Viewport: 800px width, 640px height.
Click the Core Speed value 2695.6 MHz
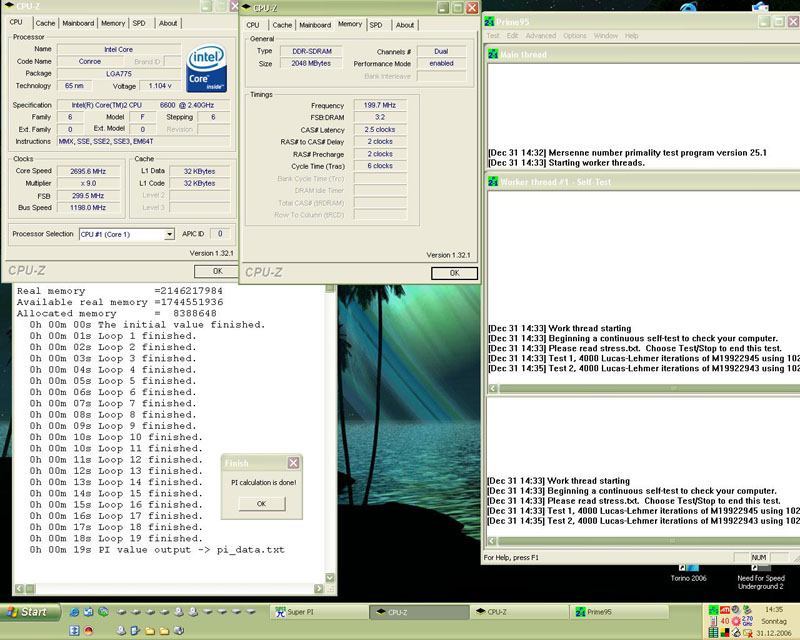coord(88,171)
